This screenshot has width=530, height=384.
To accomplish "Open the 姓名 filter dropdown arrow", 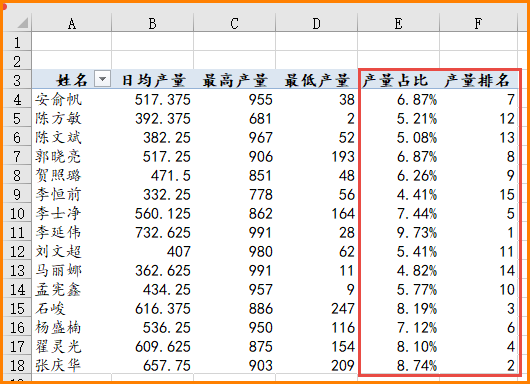I will 102,79.
